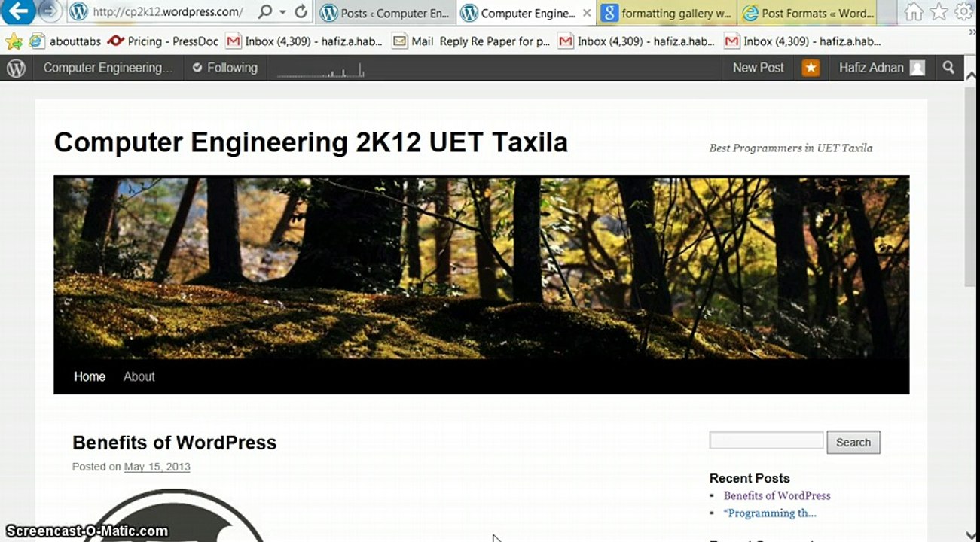
Task: Open the address bar autocomplete dropdown arrow
Action: click(x=282, y=12)
